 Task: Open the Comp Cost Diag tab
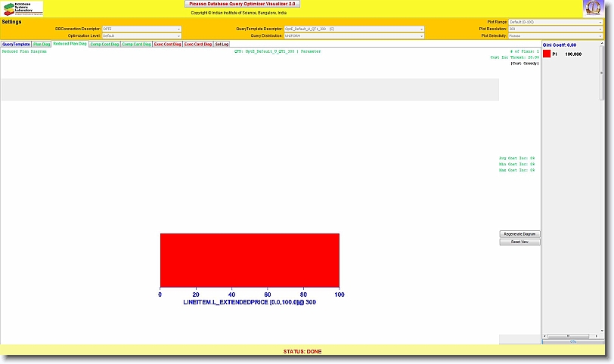click(x=104, y=45)
